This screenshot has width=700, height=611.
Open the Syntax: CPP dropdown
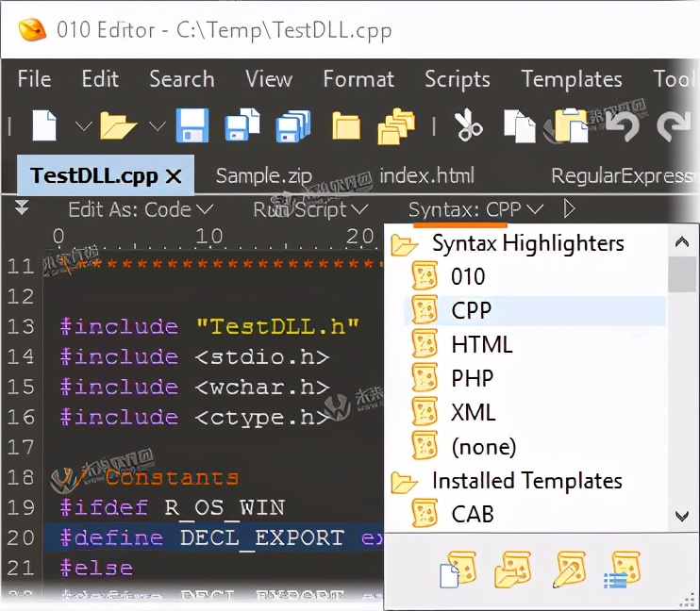click(475, 209)
